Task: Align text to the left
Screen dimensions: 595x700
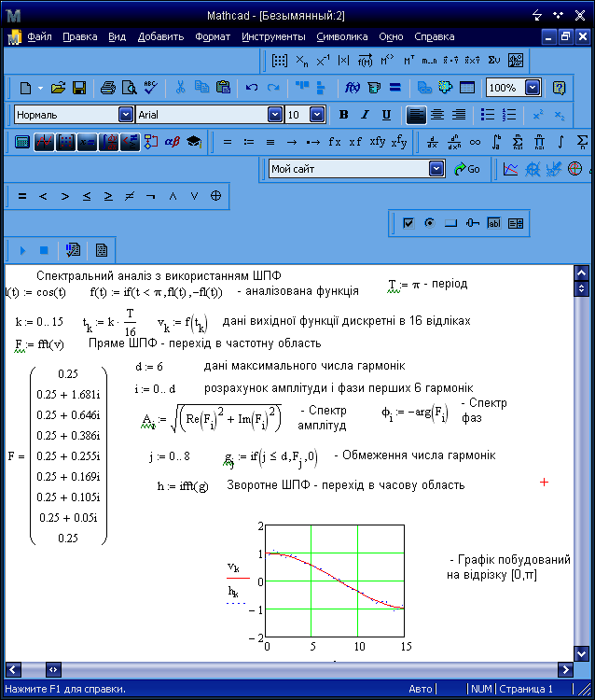Action: [x=416, y=115]
